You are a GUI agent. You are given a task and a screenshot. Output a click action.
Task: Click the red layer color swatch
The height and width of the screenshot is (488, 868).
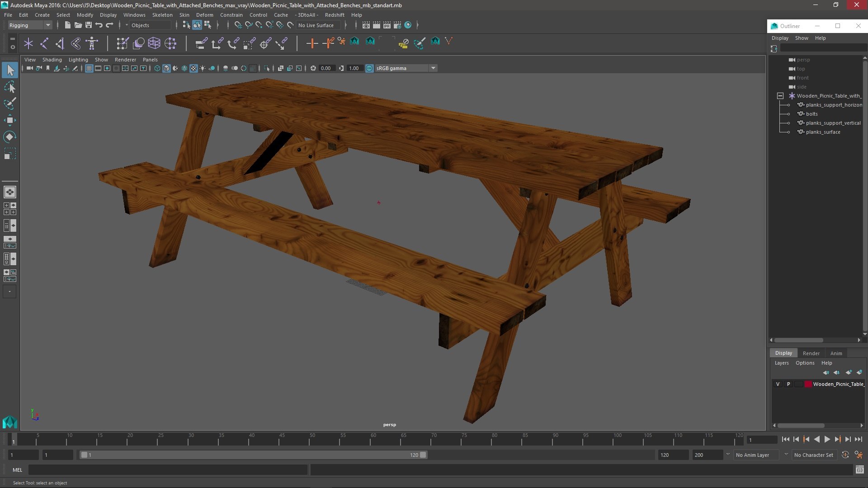[808, 384]
